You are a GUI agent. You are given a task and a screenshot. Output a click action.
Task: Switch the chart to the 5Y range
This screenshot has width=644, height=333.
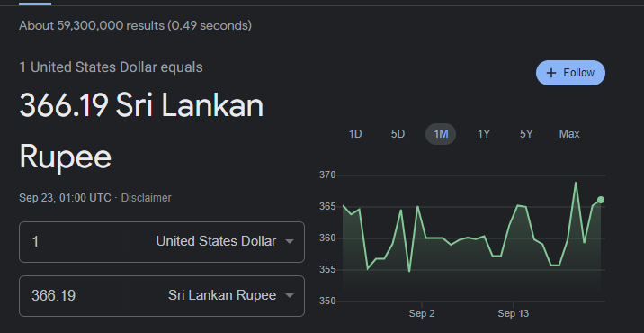tap(526, 134)
